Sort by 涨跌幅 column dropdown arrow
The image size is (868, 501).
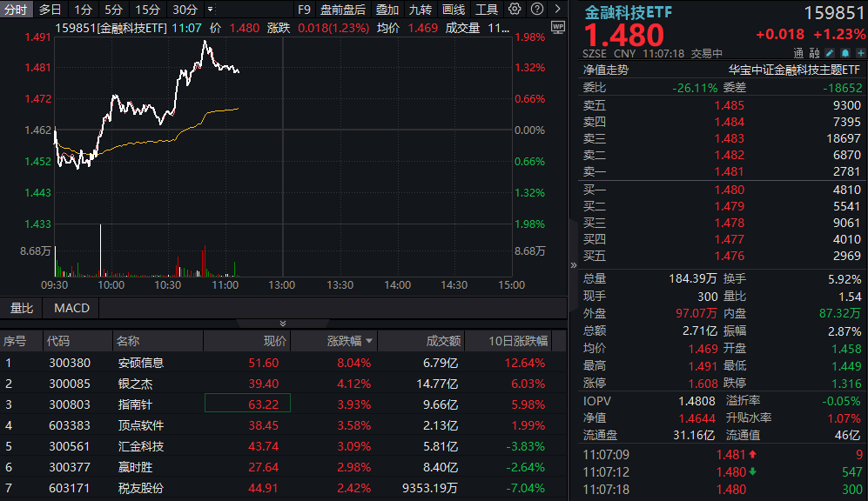(x=369, y=342)
